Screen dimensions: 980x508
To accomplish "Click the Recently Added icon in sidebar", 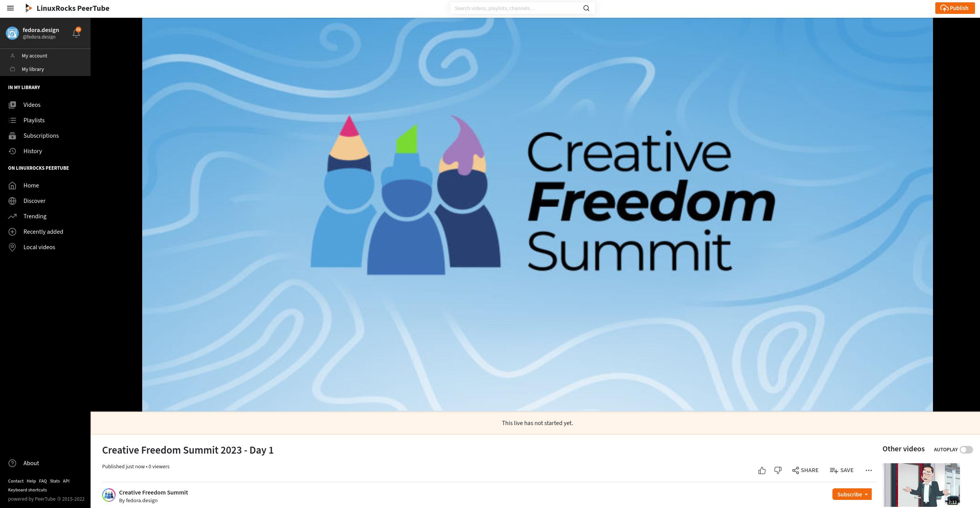I will [x=12, y=232].
